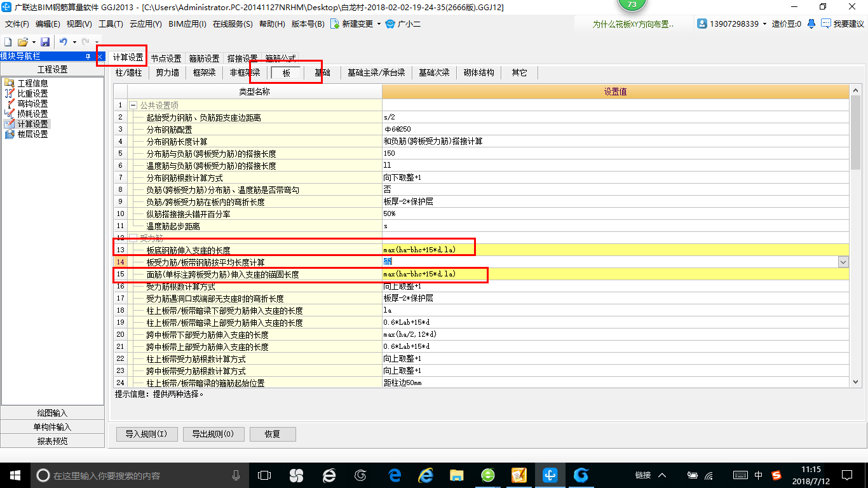This screenshot has width=868, height=488.
Task: Open the 文件(F) menu
Action: point(17,24)
